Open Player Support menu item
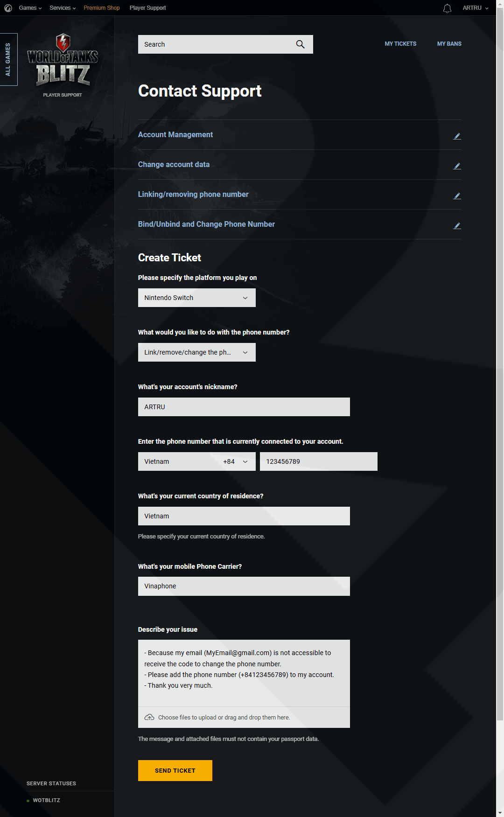Image resolution: width=504 pixels, height=817 pixels. [147, 8]
